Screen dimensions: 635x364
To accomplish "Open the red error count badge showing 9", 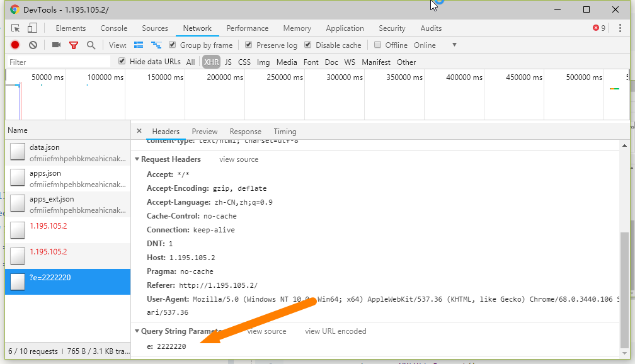I will 599,28.
